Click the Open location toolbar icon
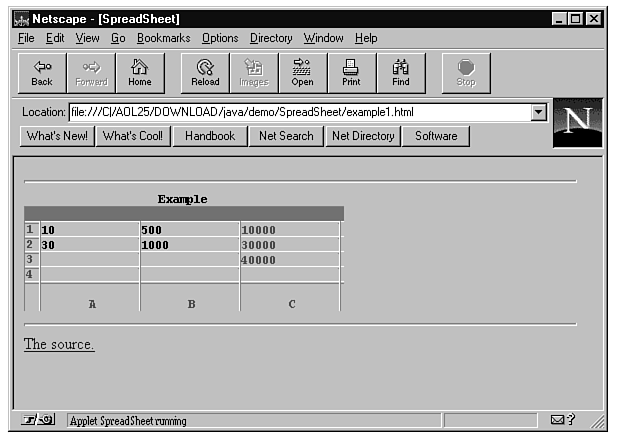 point(302,73)
